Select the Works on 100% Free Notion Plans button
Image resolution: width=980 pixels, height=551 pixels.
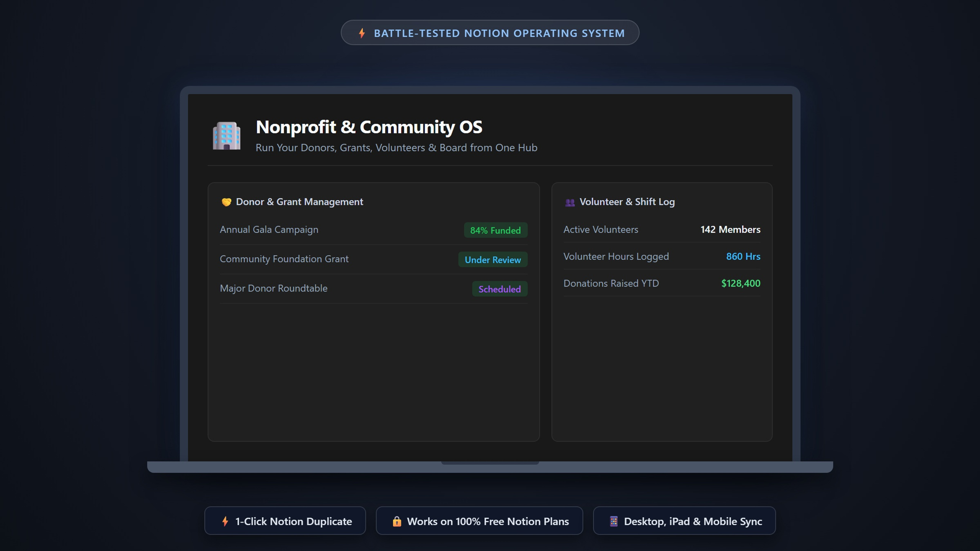479,521
